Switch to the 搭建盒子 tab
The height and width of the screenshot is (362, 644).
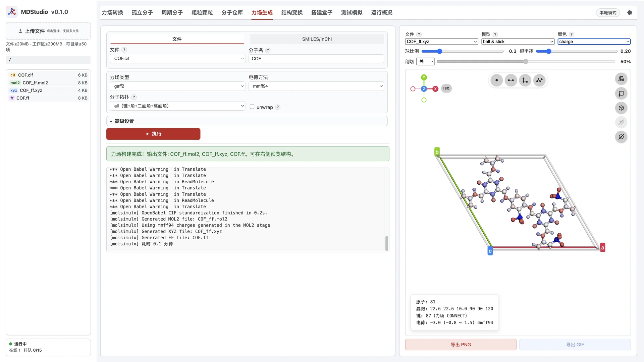coord(322,13)
